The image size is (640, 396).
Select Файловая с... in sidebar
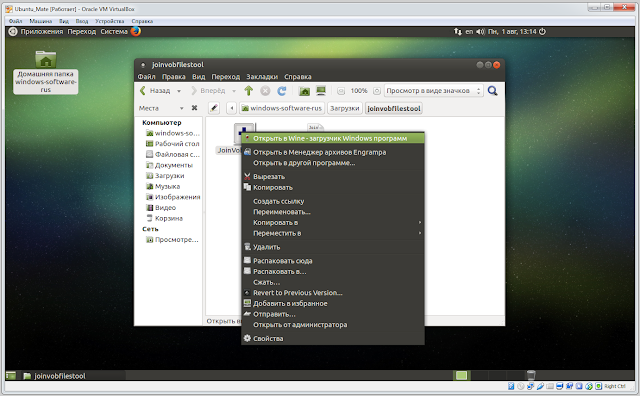pyautogui.click(x=173, y=154)
